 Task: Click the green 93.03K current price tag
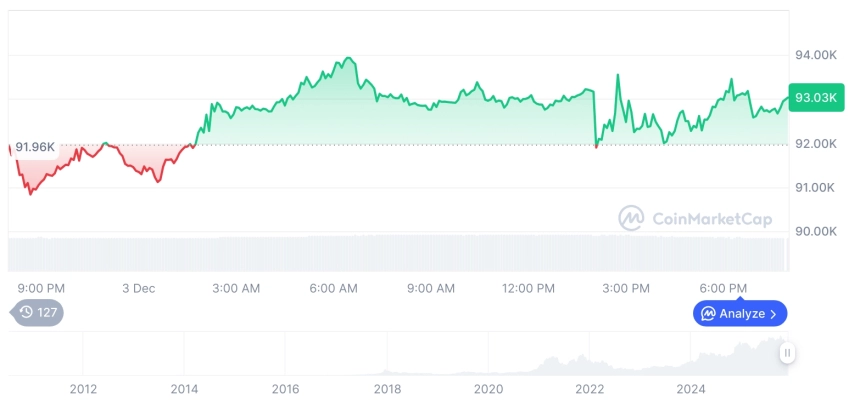[813, 98]
